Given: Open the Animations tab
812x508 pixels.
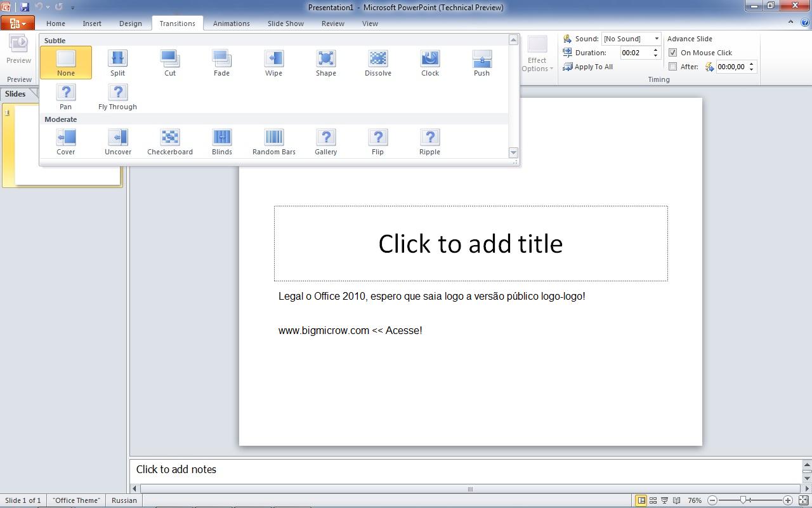Looking at the screenshot, I should click(x=231, y=23).
